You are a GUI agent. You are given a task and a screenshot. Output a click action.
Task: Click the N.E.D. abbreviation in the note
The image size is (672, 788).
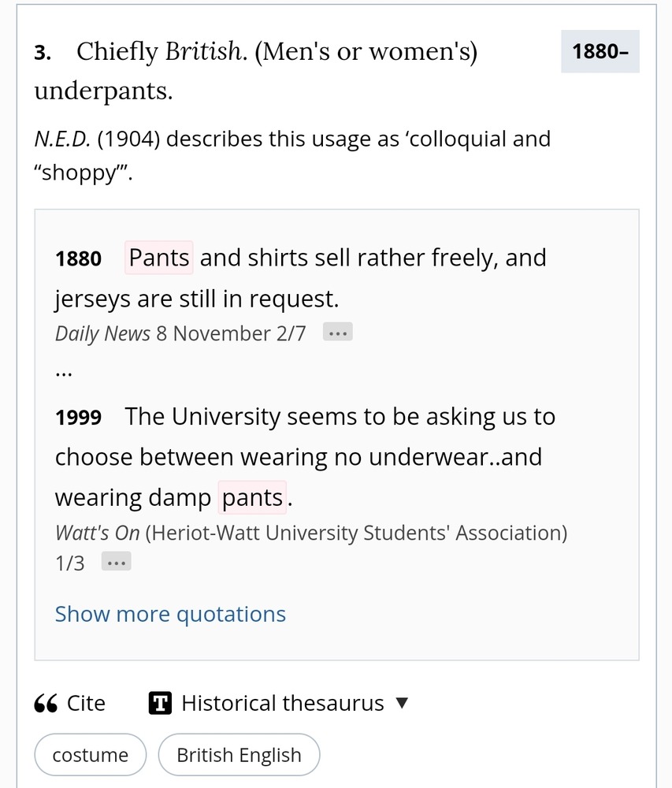65,139
